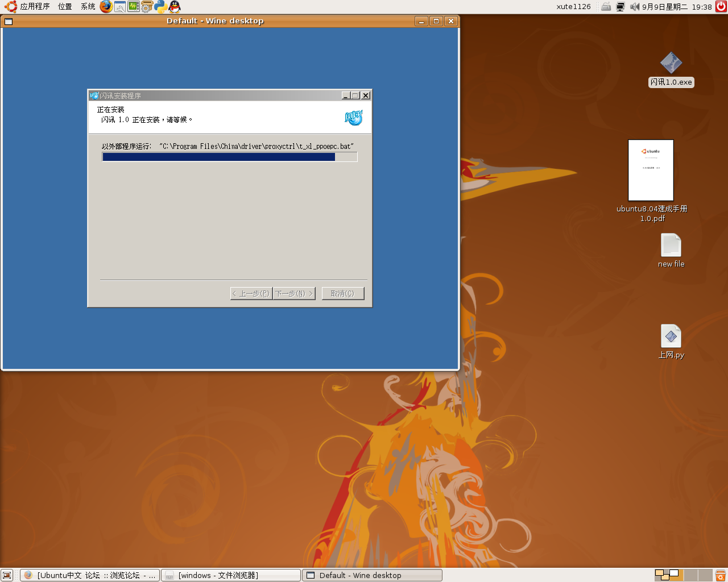Switch to Ubuntu中文 论坛 taskbar window
728x582 pixels.
tap(90, 575)
